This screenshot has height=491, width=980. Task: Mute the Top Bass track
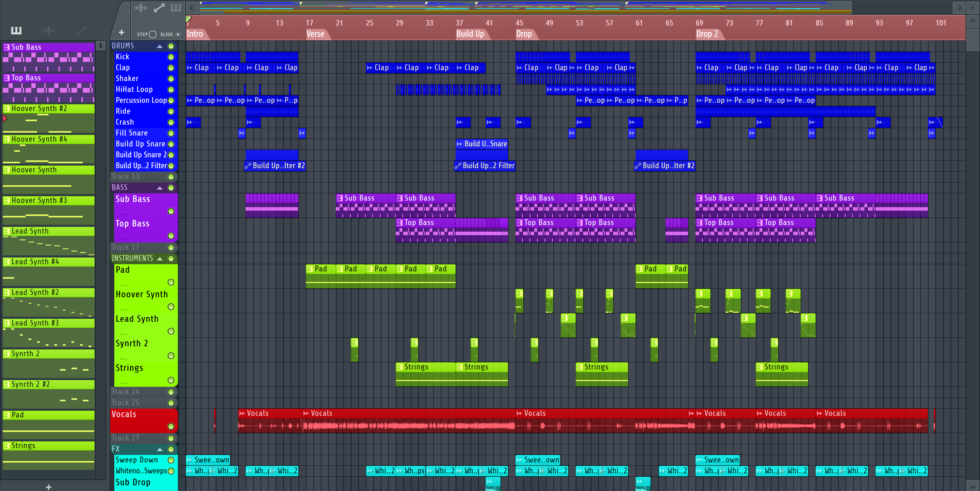[171, 236]
